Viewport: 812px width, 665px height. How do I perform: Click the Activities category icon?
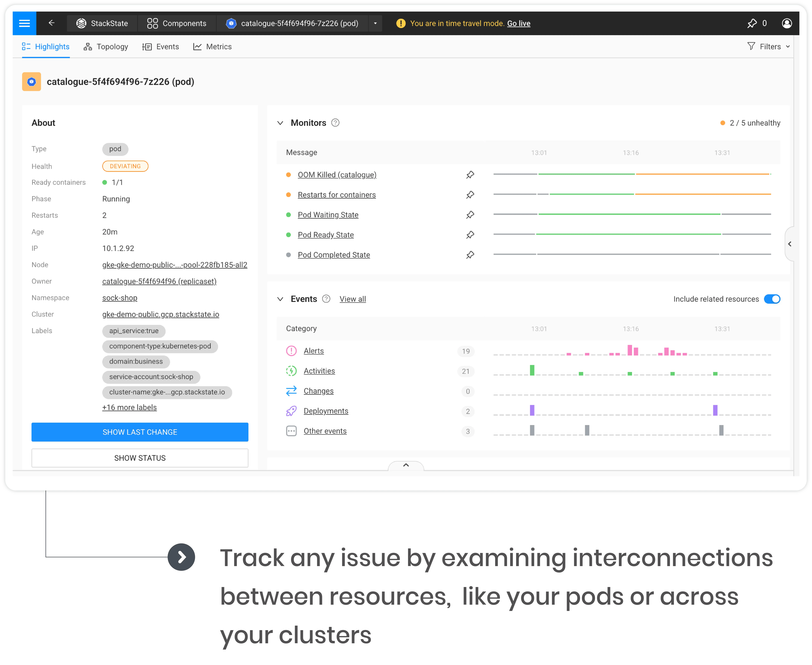coord(291,371)
